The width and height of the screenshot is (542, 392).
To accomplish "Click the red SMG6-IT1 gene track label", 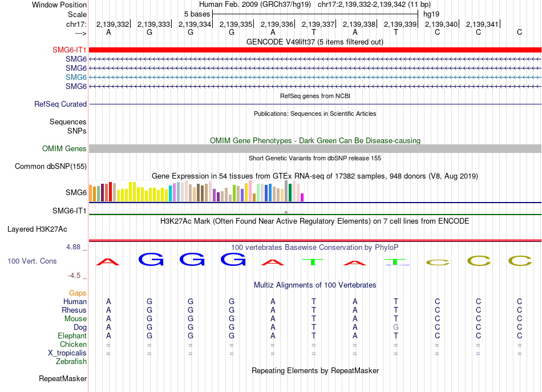I will [69, 50].
